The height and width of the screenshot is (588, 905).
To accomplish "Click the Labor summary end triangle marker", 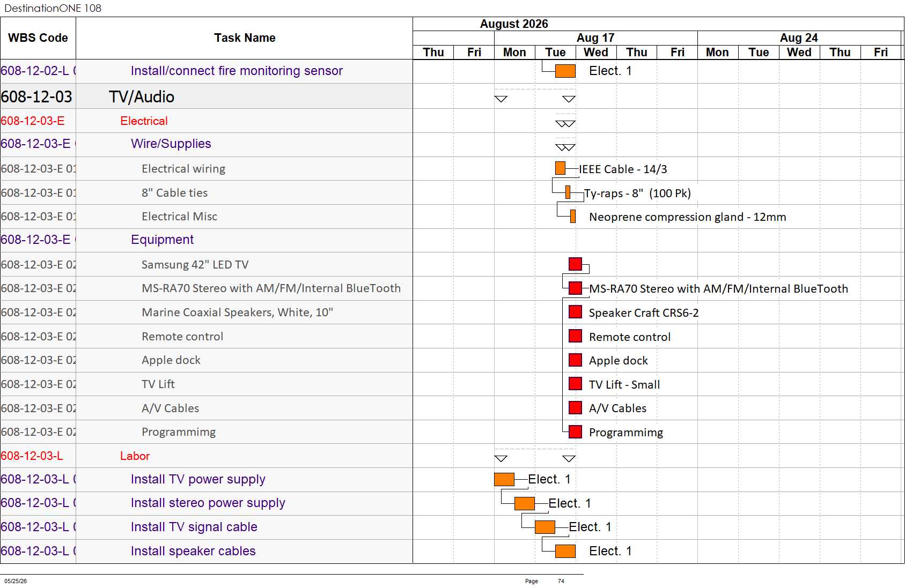I will [569, 458].
